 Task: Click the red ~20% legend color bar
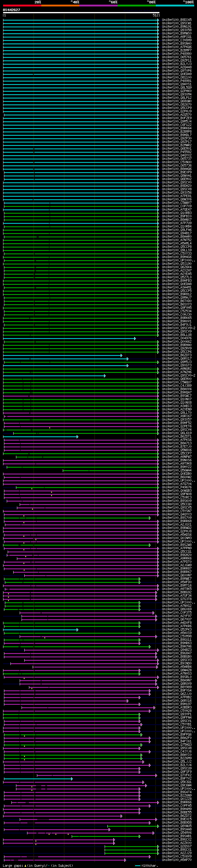tap(22, 6)
